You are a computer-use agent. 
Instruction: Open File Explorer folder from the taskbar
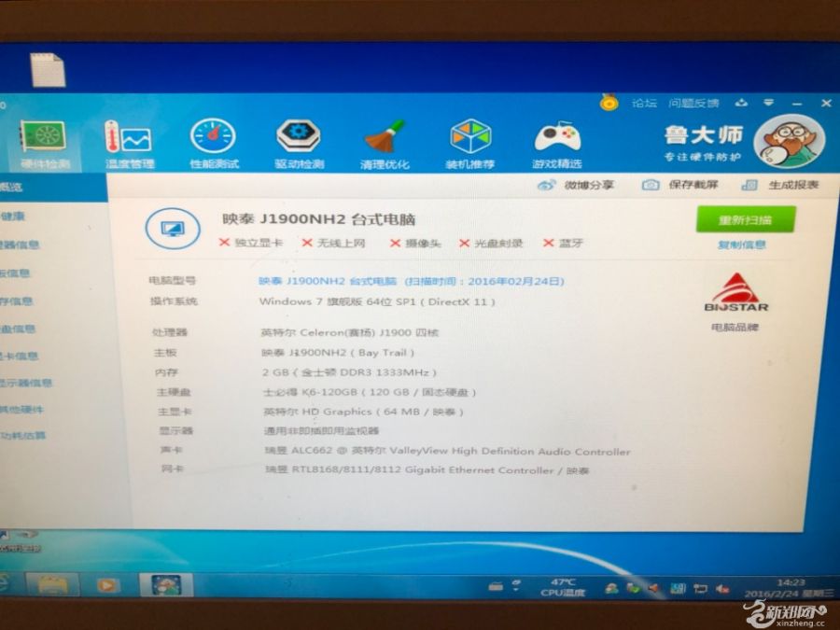52,585
